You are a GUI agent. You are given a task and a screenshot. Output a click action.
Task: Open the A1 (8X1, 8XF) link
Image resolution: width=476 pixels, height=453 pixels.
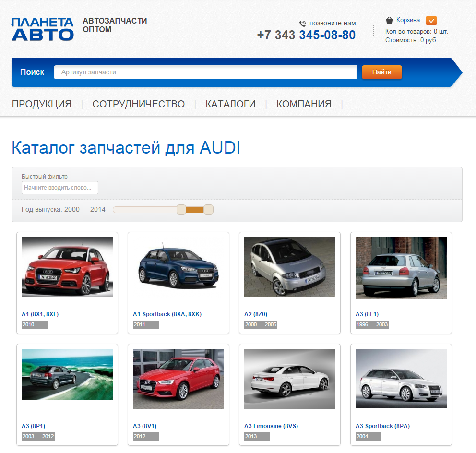40,314
